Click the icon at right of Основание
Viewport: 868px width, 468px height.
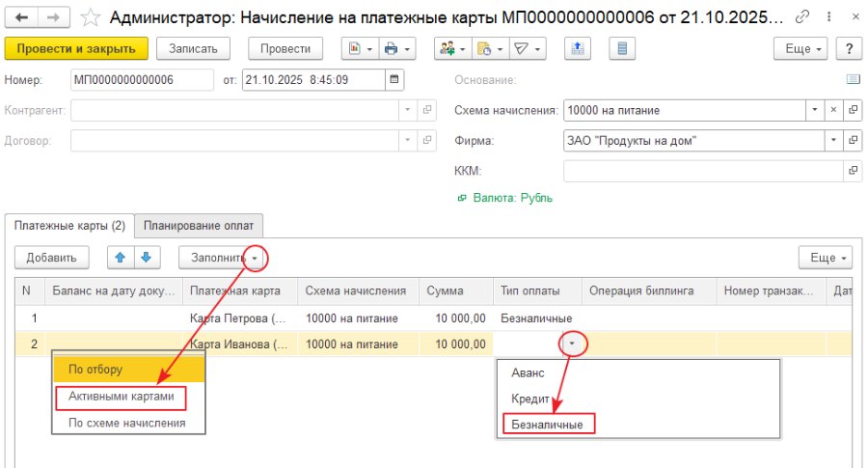pyautogui.click(x=854, y=80)
